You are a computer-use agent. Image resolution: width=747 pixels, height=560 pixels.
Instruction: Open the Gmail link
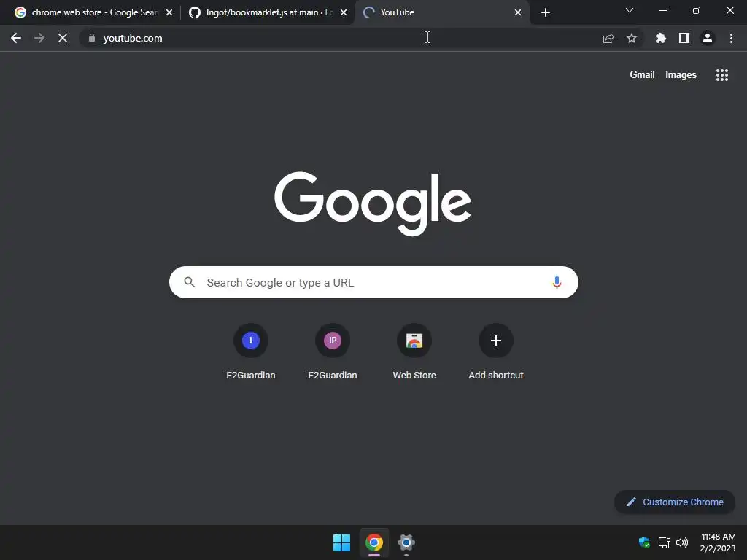click(x=642, y=75)
